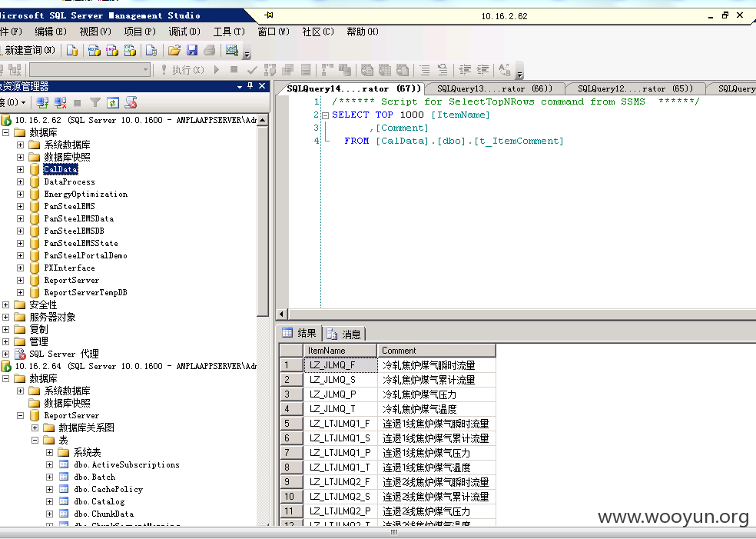
Task: Click the SQL Server Compact query icon
Action: [151, 50]
